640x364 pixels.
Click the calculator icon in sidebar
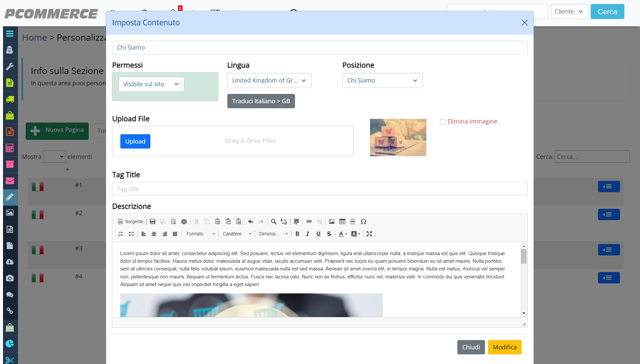tap(10, 148)
